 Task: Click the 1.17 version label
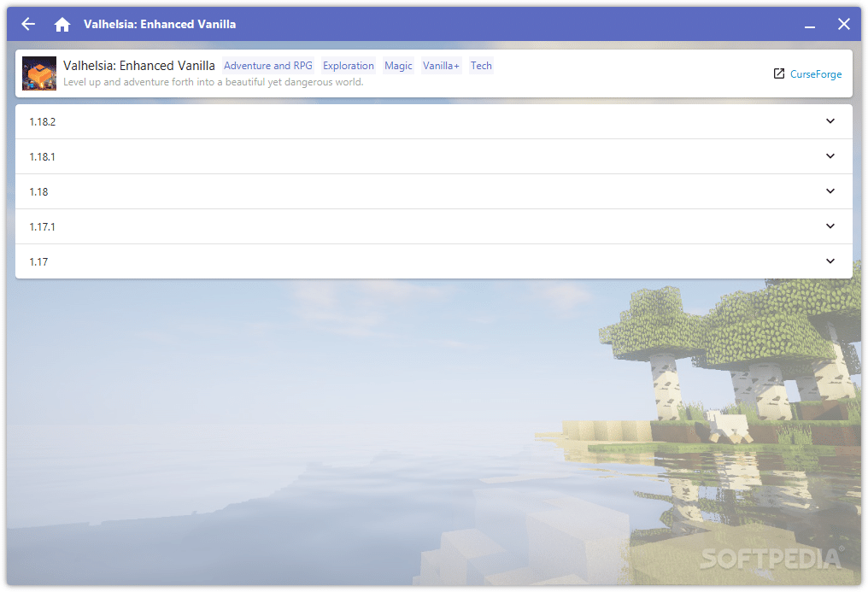(38, 262)
